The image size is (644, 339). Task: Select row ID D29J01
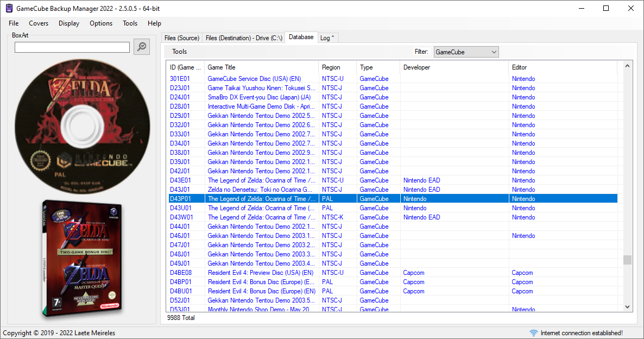coord(180,116)
